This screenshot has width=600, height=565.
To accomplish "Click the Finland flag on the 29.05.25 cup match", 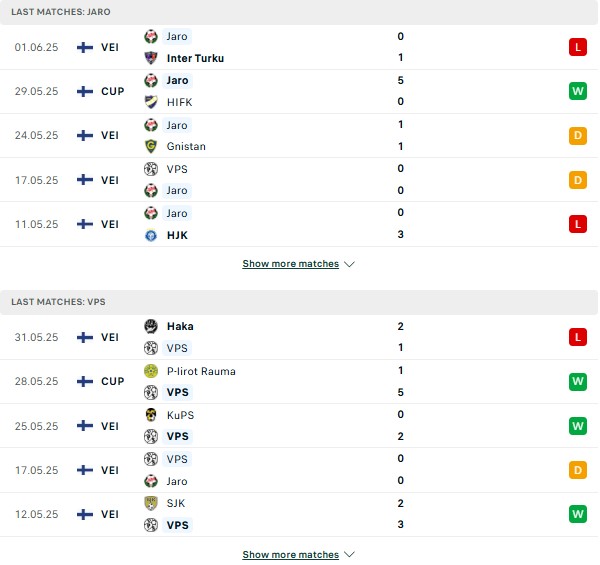I will coord(85,91).
